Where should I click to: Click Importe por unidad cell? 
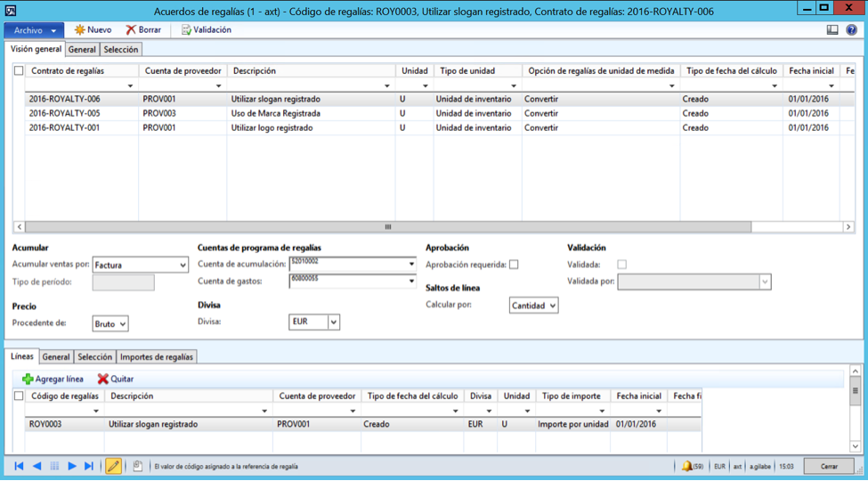(x=573, y=425)
